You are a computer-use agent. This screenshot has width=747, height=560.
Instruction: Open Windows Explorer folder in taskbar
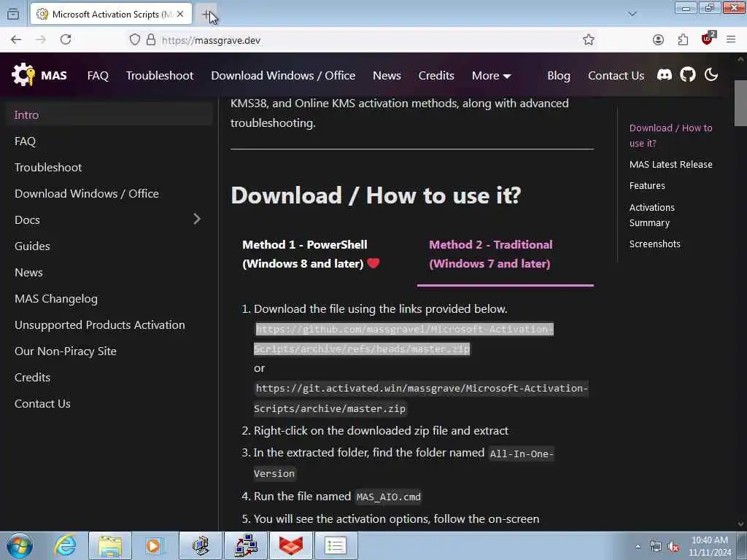[x=110, y=545]
